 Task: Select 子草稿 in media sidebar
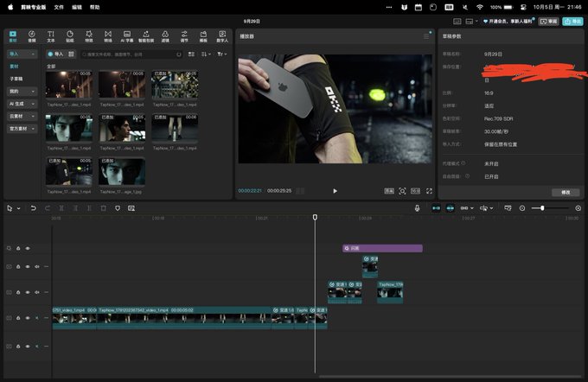point(16,79)
